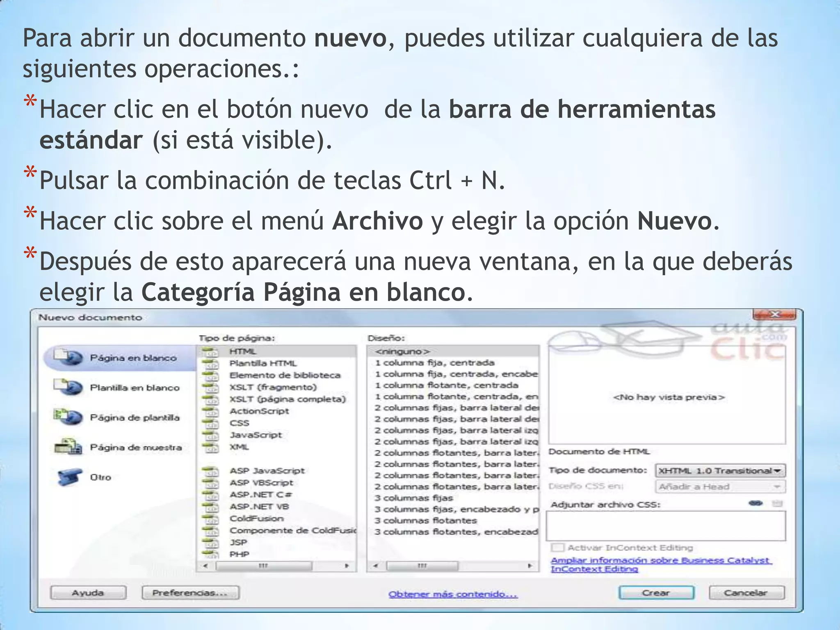Select '3 columnas fijas' layout
This screenshot has height=630, width=840.
[x=413, y=498]
